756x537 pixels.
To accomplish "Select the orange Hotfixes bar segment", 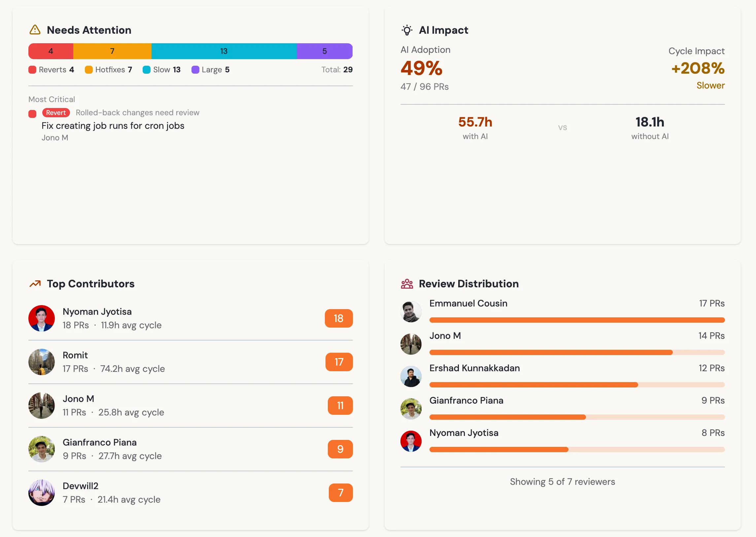I will [112, 51].
